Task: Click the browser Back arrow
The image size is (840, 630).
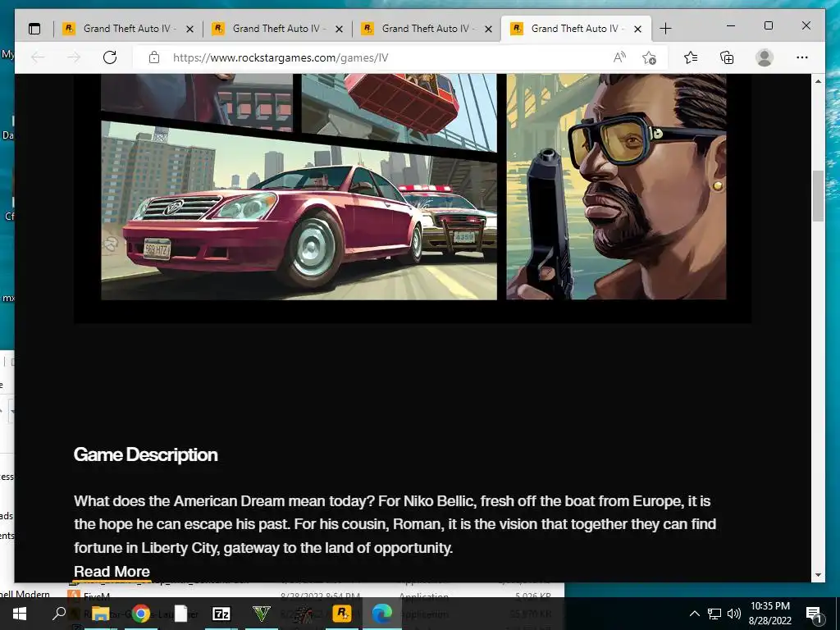Action: click(x=38, y=57)
